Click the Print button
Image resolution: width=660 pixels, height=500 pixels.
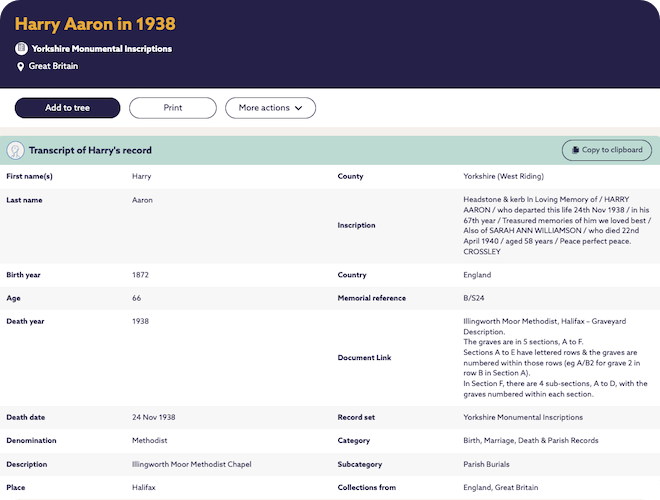(x=173, y=108)
